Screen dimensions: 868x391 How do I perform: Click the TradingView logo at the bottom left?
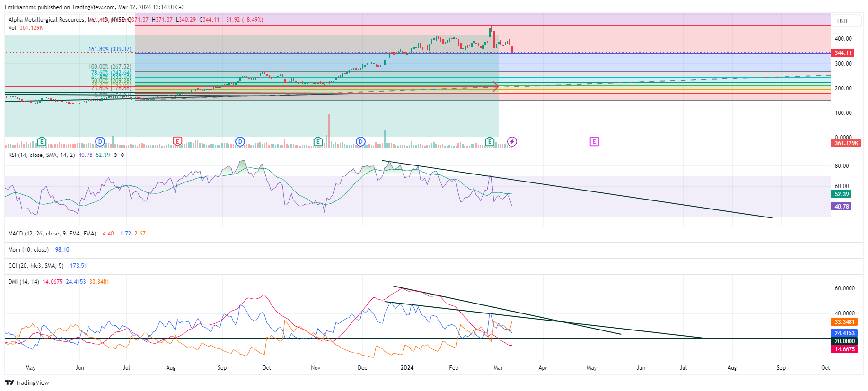pyautogui.click(x=27, y=382)
